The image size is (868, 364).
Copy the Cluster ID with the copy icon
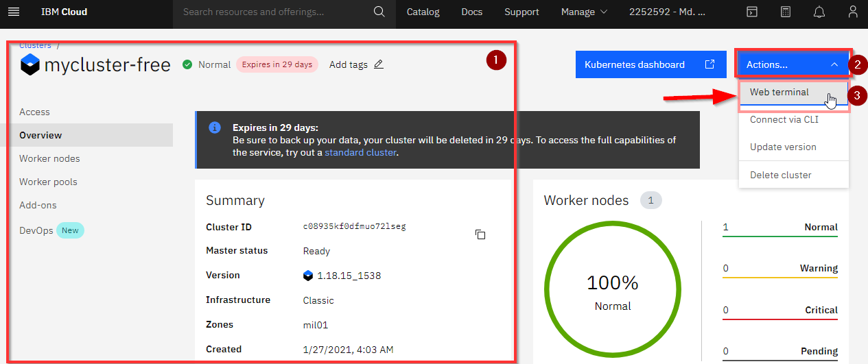tap(480, 234)
